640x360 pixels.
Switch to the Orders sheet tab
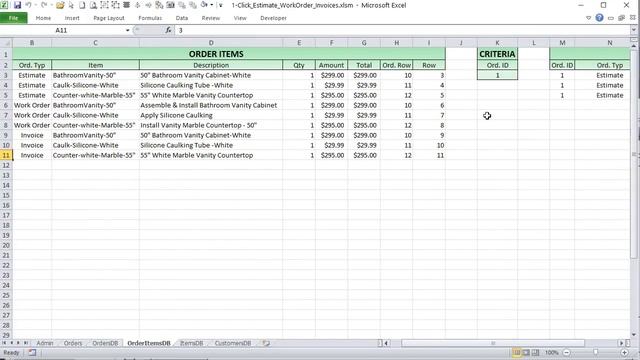point(73,343)
